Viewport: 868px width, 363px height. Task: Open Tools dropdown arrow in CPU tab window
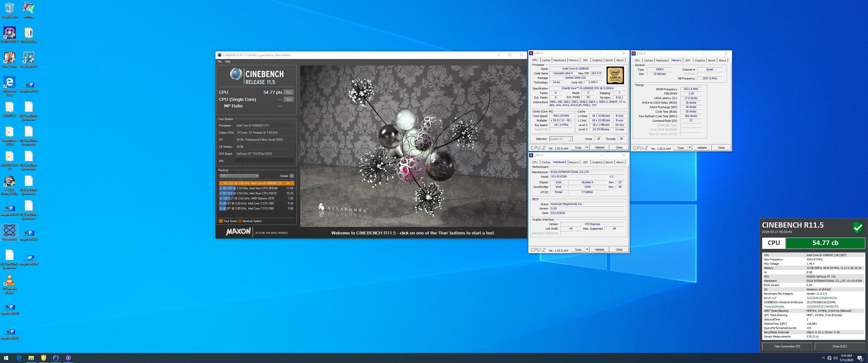[587, 147]
